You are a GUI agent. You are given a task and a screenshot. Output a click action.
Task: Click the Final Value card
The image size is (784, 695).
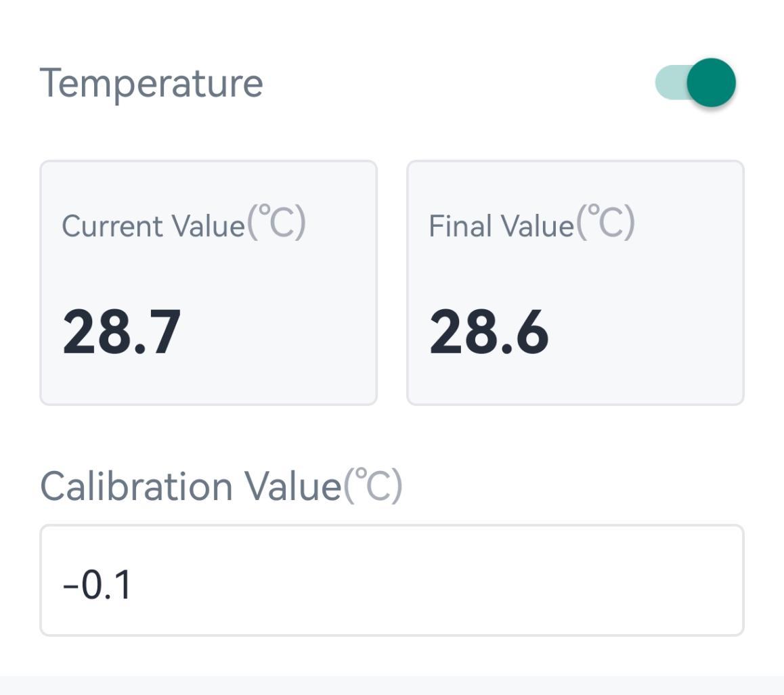(575, 283)
